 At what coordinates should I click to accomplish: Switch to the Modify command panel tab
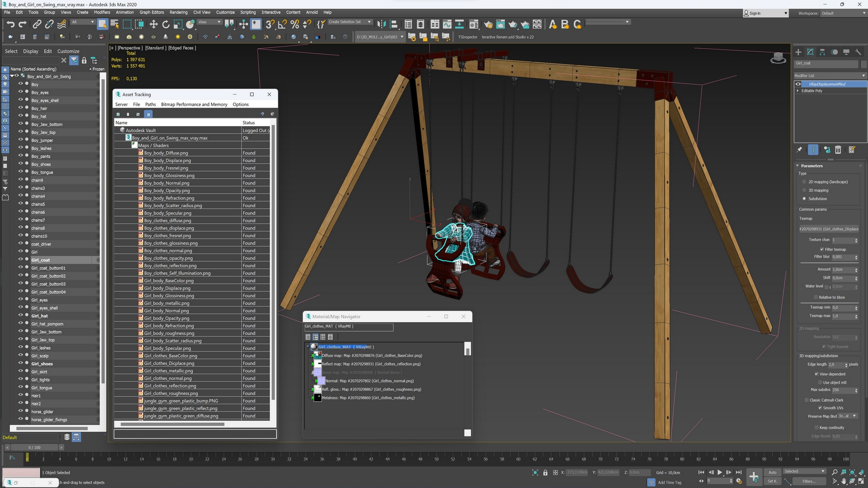(810, 52)
